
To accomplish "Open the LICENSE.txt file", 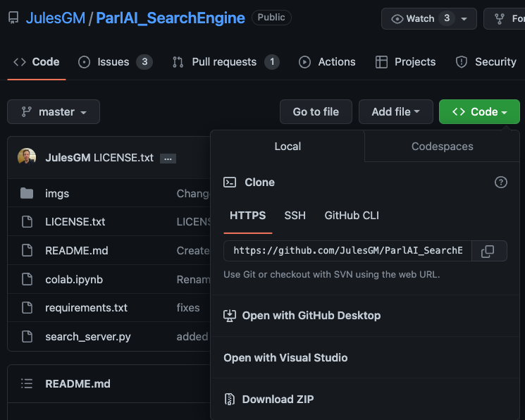I will tap(75, 221).
